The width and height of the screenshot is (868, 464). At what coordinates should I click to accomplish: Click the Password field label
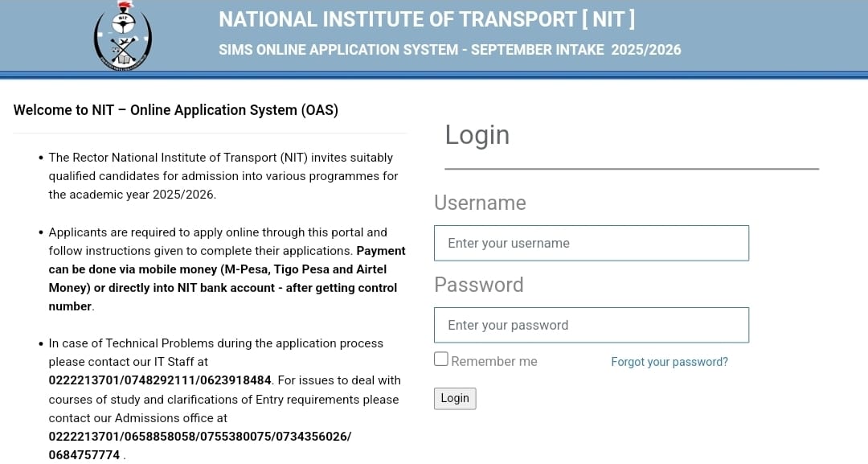[478, 285]
